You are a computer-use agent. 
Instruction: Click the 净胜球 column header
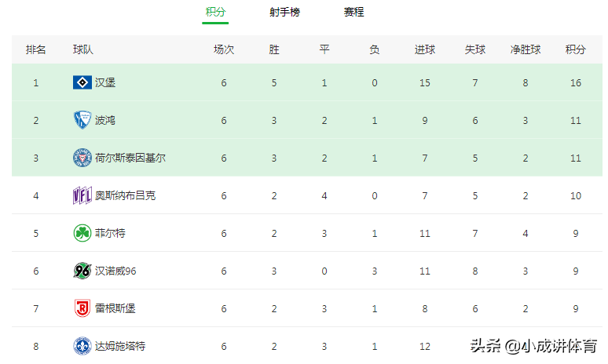526,49
